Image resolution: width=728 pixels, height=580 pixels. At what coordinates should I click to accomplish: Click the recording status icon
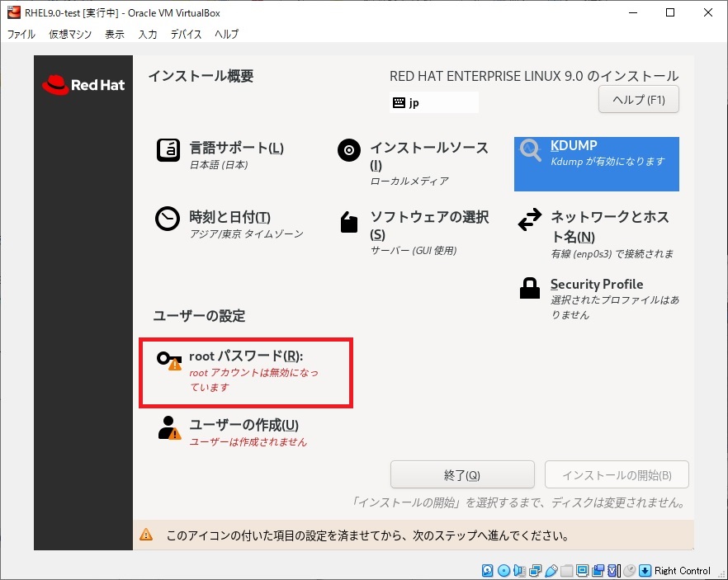click(598, 570)
